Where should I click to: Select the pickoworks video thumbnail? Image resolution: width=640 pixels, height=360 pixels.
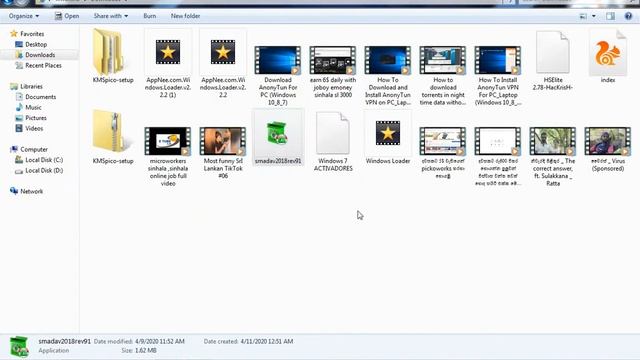click(443, 141)
